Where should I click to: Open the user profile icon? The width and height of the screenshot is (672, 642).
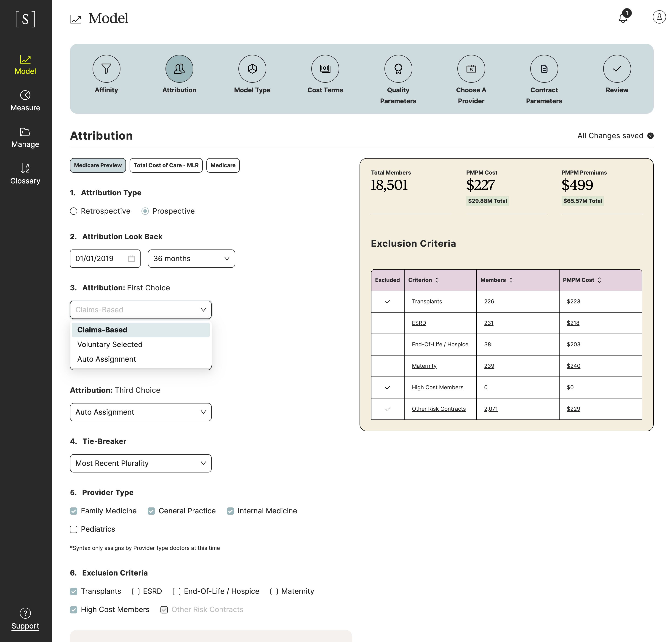point(659,17)
